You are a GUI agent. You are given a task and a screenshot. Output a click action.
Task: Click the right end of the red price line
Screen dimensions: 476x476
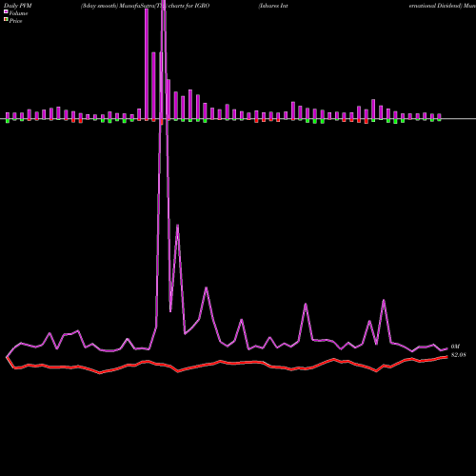coord(446,357)
